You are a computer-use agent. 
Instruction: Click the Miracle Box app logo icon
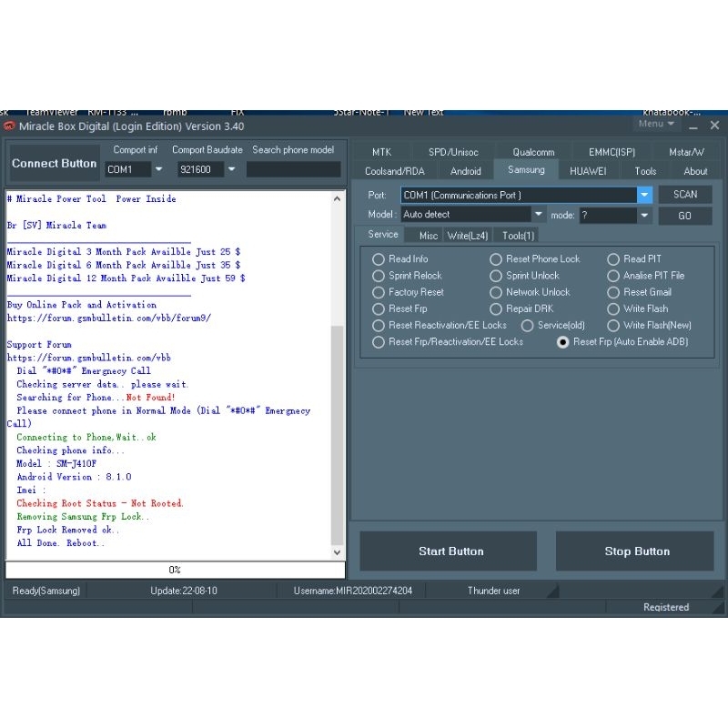9,126
